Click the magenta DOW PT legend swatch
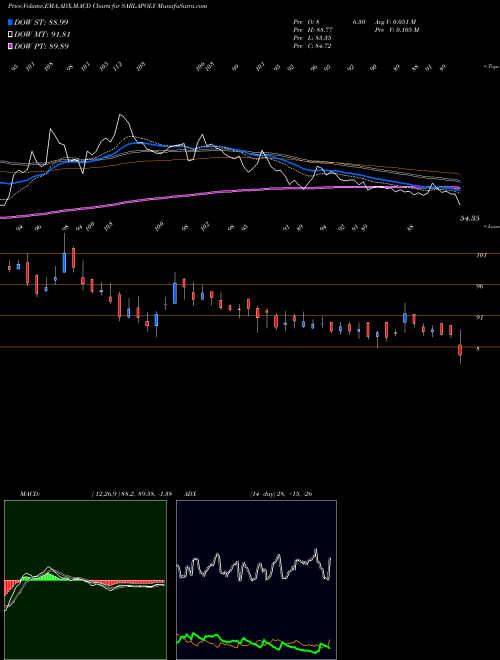The height and width of the screenshot is (660, 500). click(x=10, y=46)
